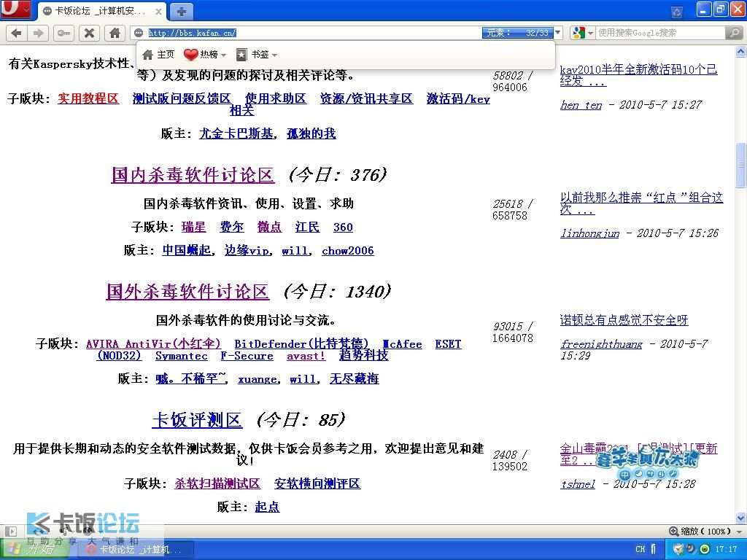Expand the address bar history dropdown
Screen dimensions: 747x560
[558, 33]
